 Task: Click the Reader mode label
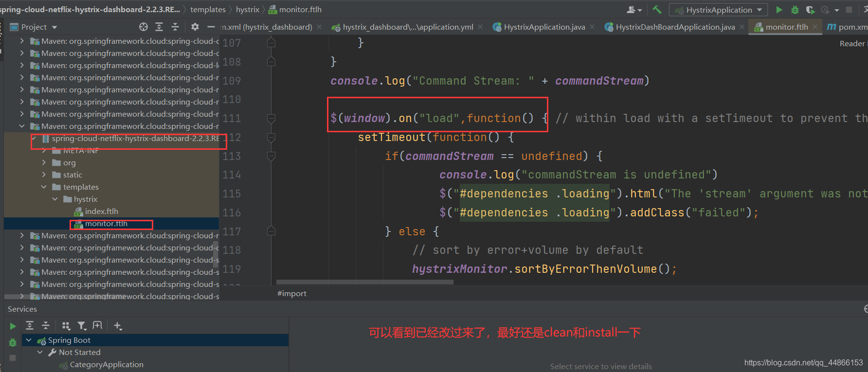click(x=853, y=43)
